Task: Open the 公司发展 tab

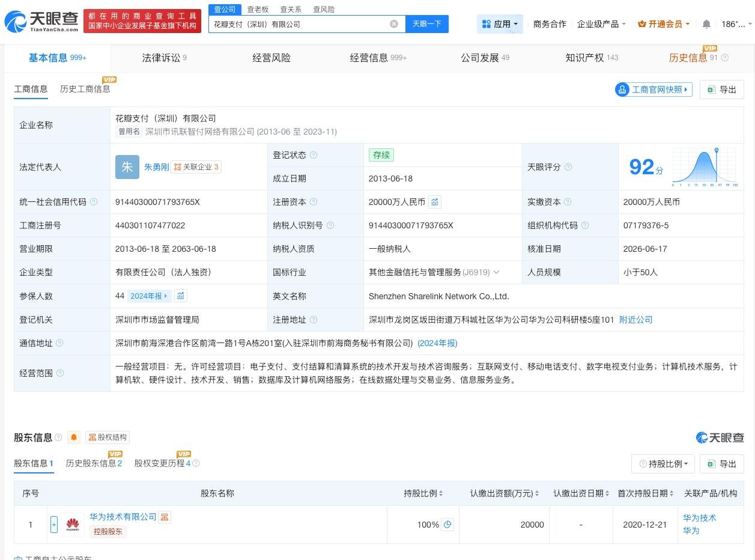Action: click(485, 58)
